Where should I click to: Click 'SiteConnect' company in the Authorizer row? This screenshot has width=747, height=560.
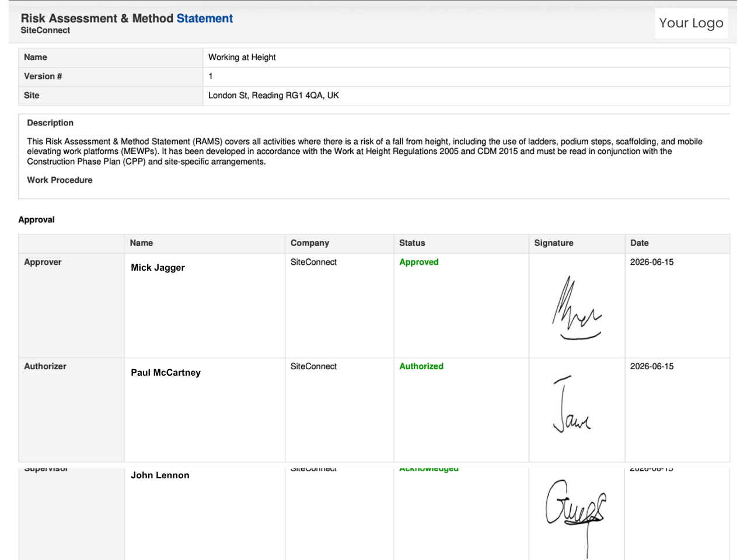pos(313,366)
